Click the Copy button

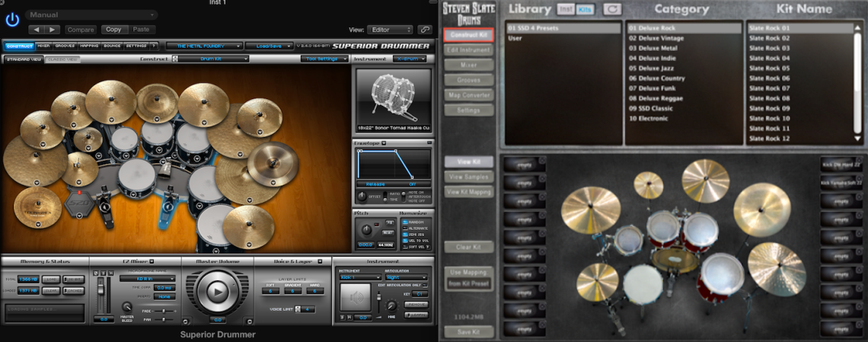(x=113, y=30)
